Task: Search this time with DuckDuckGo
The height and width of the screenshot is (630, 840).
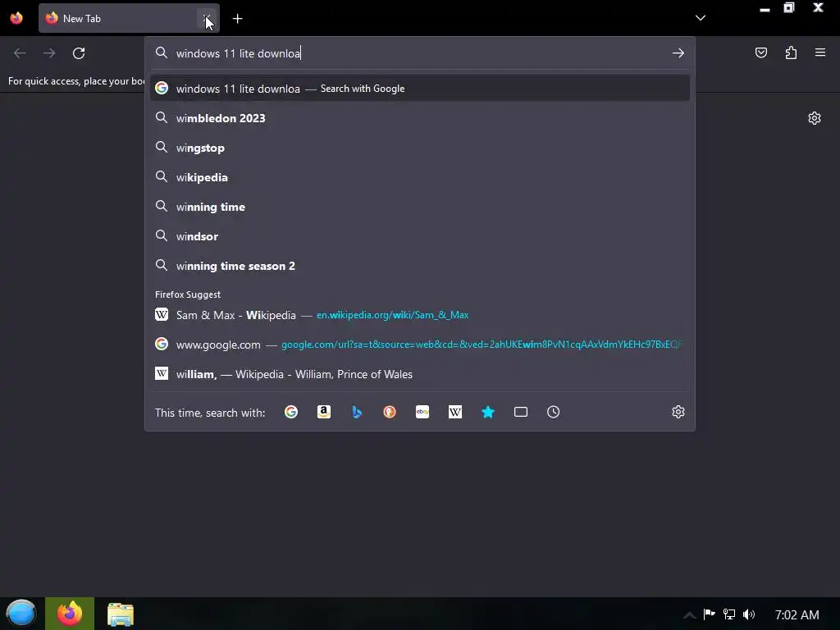Action: (x=390, y=412)
